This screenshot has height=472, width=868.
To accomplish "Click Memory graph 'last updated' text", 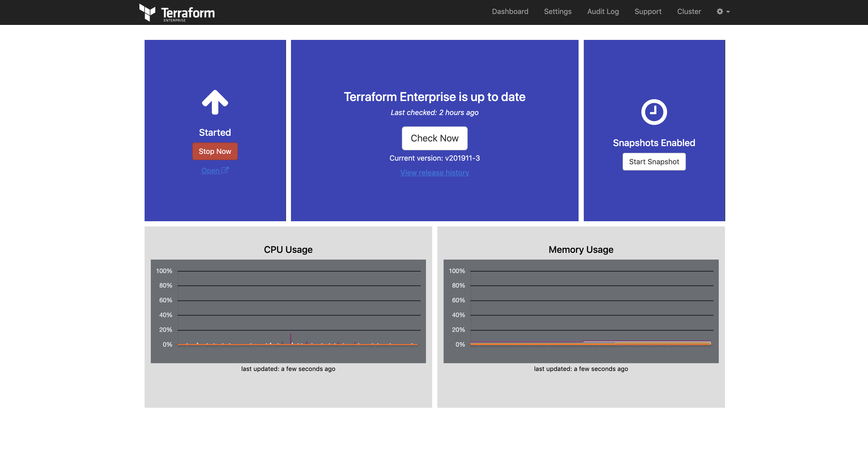I will click(x=581, y=369).
